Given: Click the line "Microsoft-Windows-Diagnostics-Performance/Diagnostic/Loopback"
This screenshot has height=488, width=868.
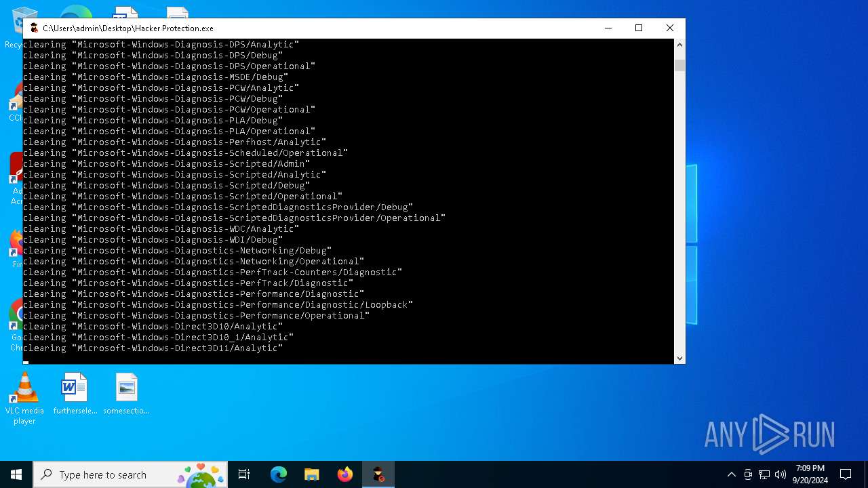Looking at the screenshot, I should [218, 305].
